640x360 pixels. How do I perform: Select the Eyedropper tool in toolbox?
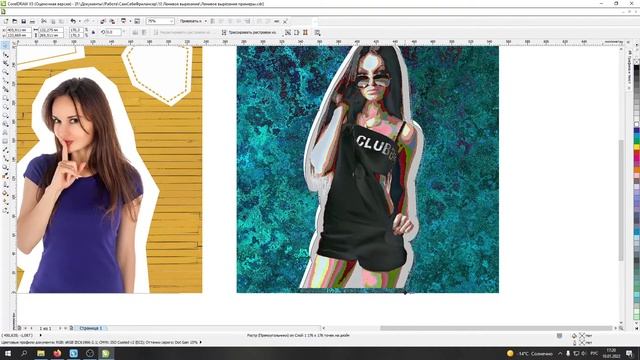5,176
